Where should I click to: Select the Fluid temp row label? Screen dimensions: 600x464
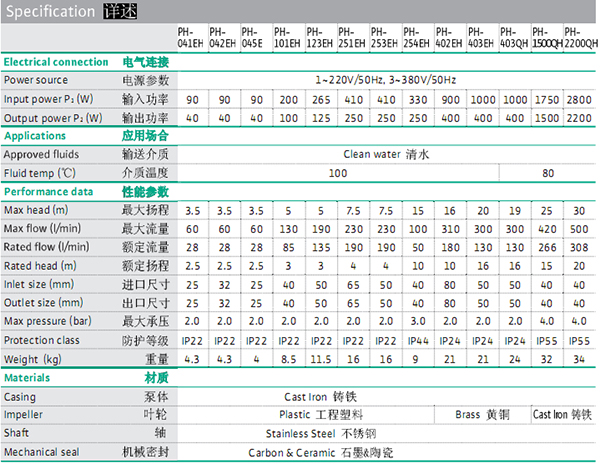coord(39,172)
